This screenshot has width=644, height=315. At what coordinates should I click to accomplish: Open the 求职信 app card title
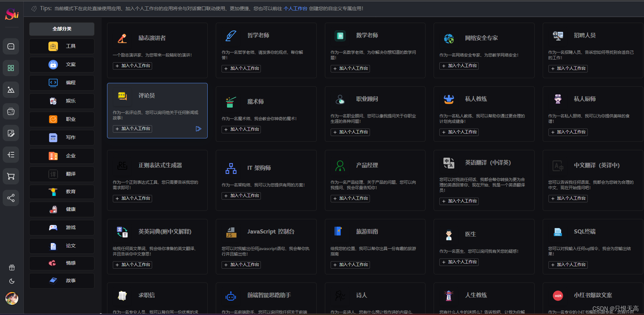click(147, 295)
